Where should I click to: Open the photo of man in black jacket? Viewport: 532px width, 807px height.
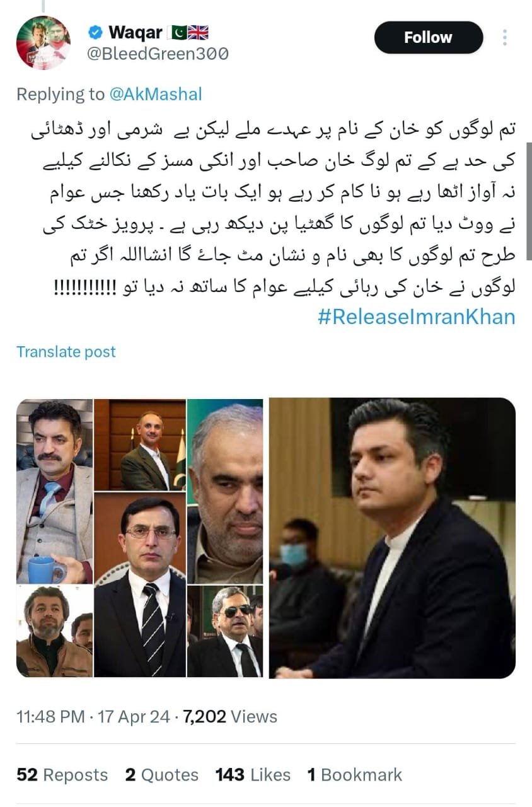[392, 538]
